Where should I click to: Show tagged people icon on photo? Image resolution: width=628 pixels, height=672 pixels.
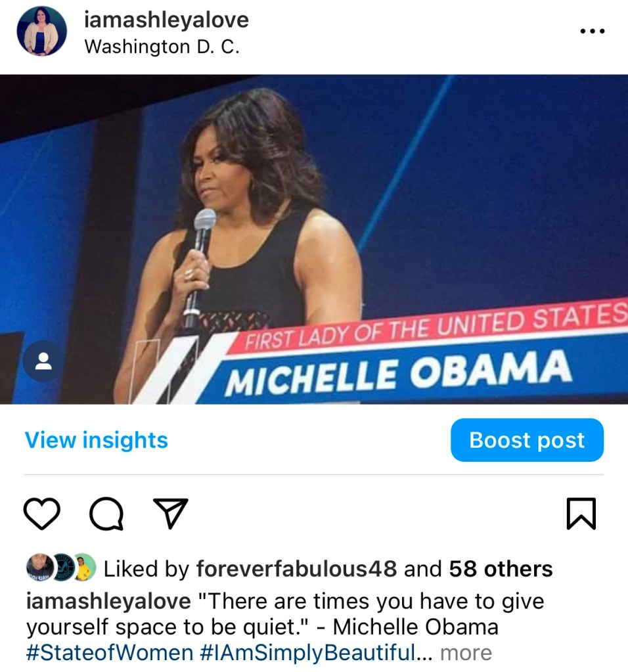(x=43, y=361)
